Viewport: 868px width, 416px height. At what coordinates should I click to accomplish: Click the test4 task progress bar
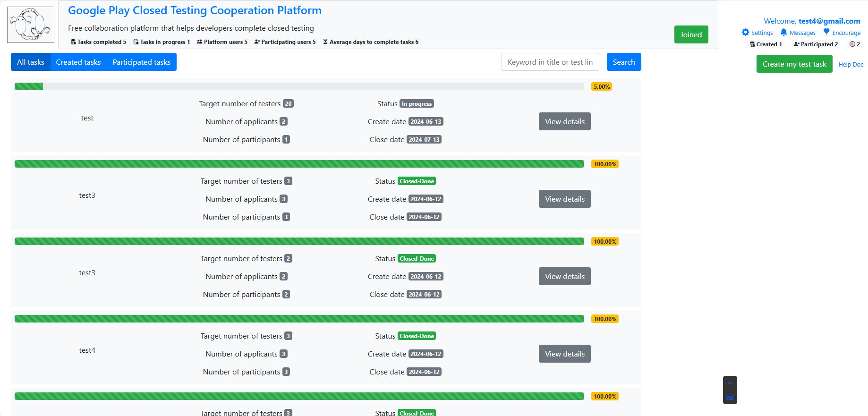coord(299,319)
